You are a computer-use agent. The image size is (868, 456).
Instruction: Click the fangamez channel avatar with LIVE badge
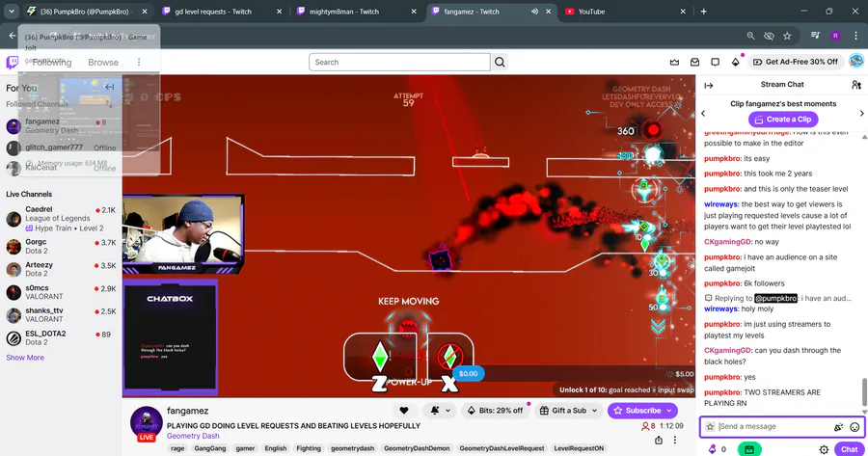(x=147, y=423)
